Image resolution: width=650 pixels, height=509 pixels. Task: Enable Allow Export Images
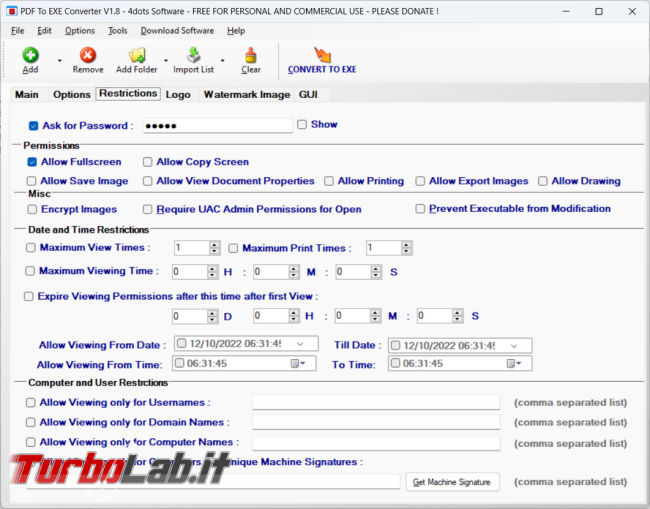[420, 181]
